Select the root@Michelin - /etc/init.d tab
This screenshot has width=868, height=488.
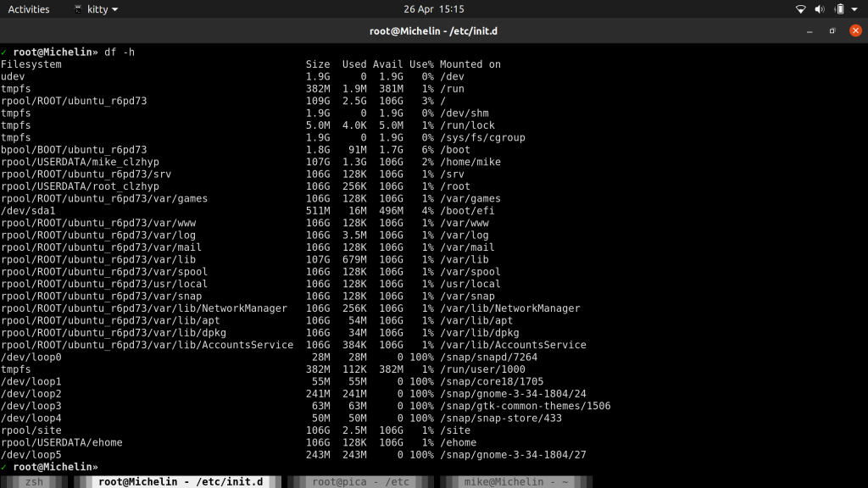pos(178,482)
